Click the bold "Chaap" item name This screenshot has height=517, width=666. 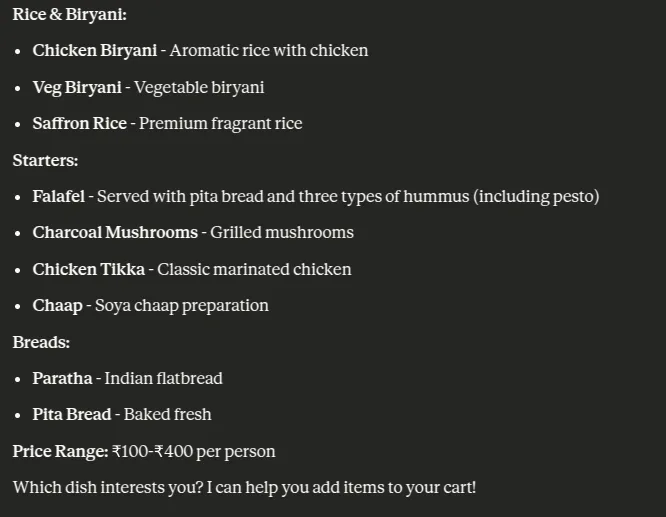[x=57, y=305]
